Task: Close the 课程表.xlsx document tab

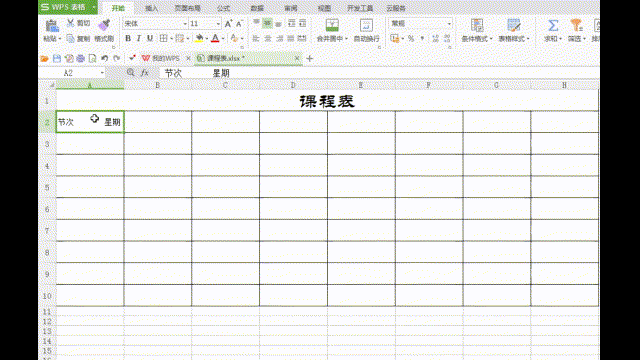Action: [x=297, y=58]
